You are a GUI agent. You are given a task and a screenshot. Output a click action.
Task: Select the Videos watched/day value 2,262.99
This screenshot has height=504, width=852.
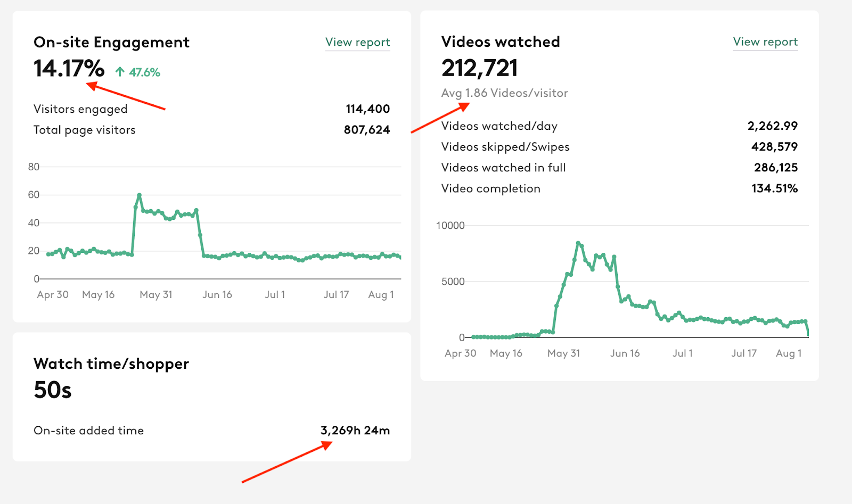pyautogui.click(x=772, y=126)
